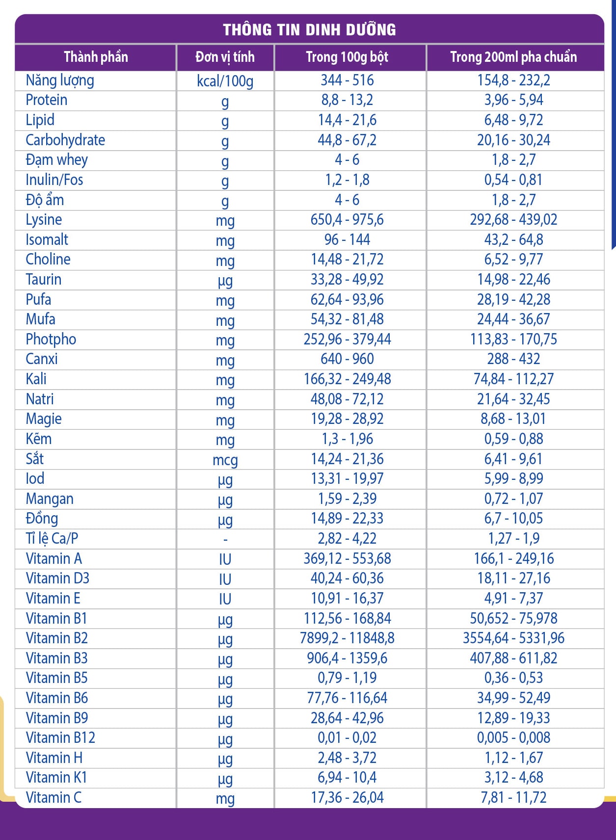616x840 pixels.
Task: Select the Đơn vị tính column header
Action: (x=225, y=57)
